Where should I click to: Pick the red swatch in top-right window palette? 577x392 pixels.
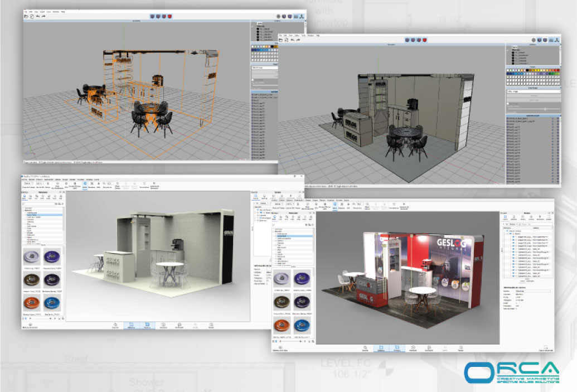[558, 70]
